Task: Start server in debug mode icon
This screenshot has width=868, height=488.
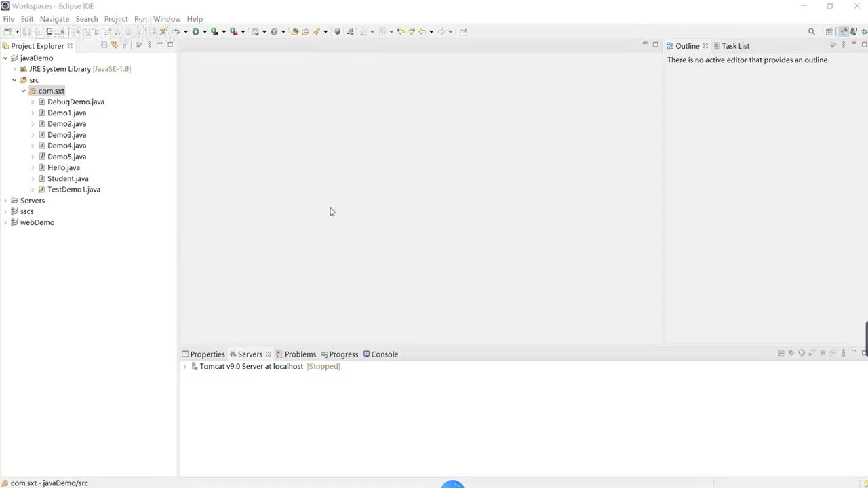Action: 791,352
